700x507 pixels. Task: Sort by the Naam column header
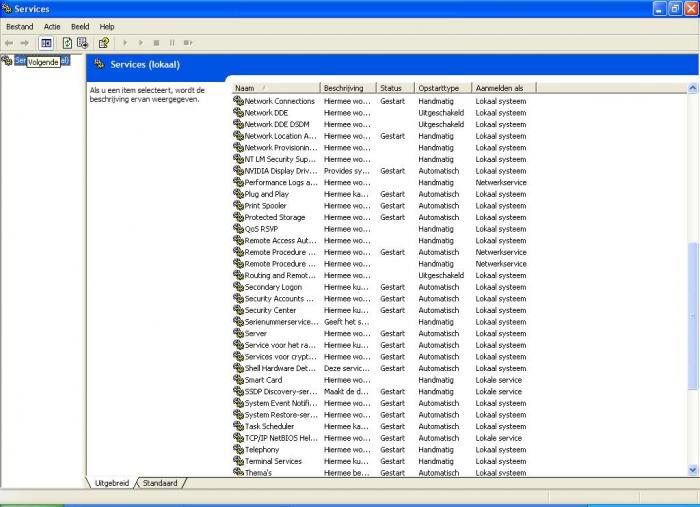click(276, 88)
